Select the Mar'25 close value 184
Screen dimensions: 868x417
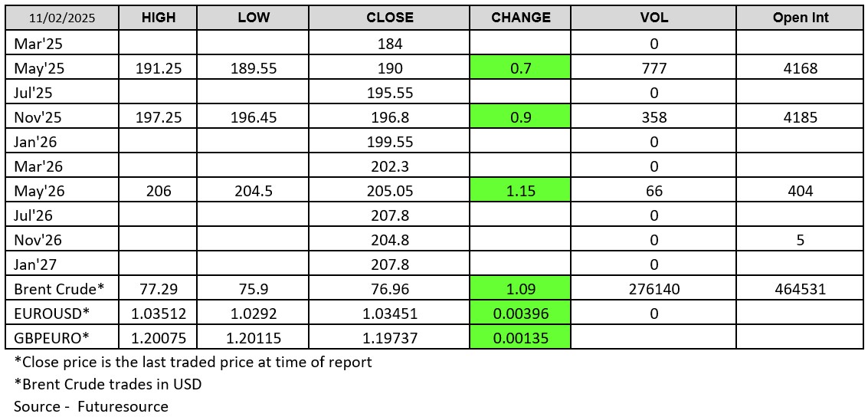390,44
